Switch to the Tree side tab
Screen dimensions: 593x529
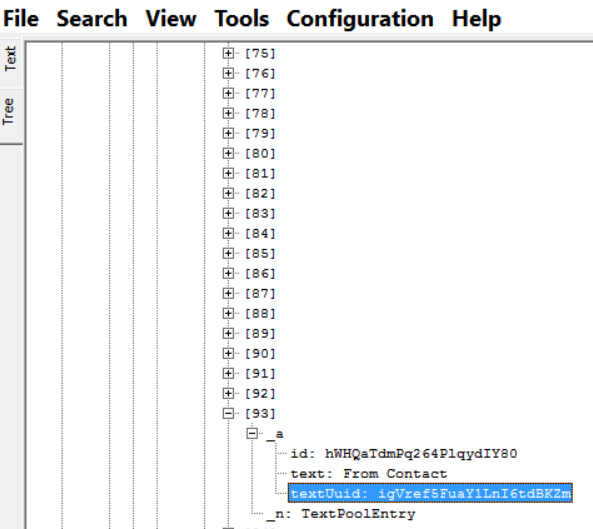(9, 112)
